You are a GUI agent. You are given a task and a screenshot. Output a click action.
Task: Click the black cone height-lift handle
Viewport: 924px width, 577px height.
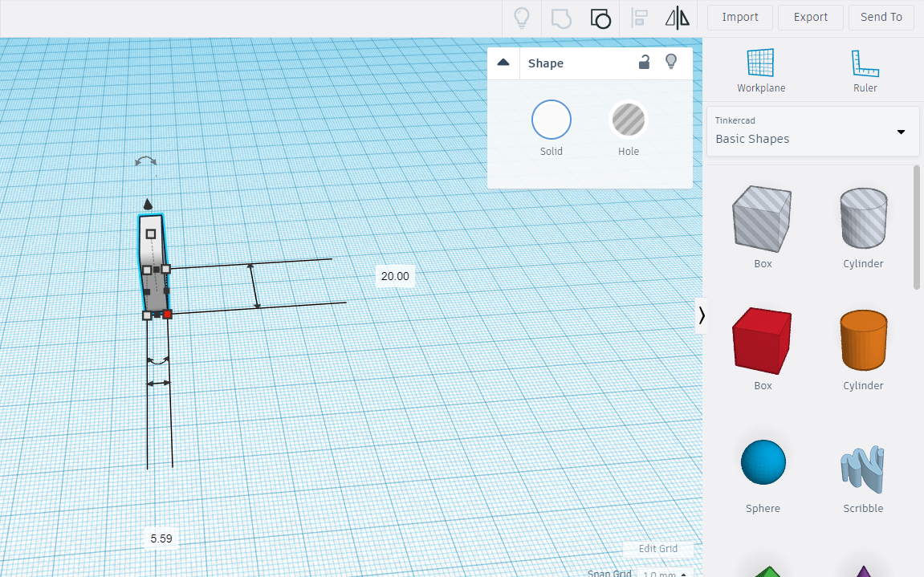148,204
